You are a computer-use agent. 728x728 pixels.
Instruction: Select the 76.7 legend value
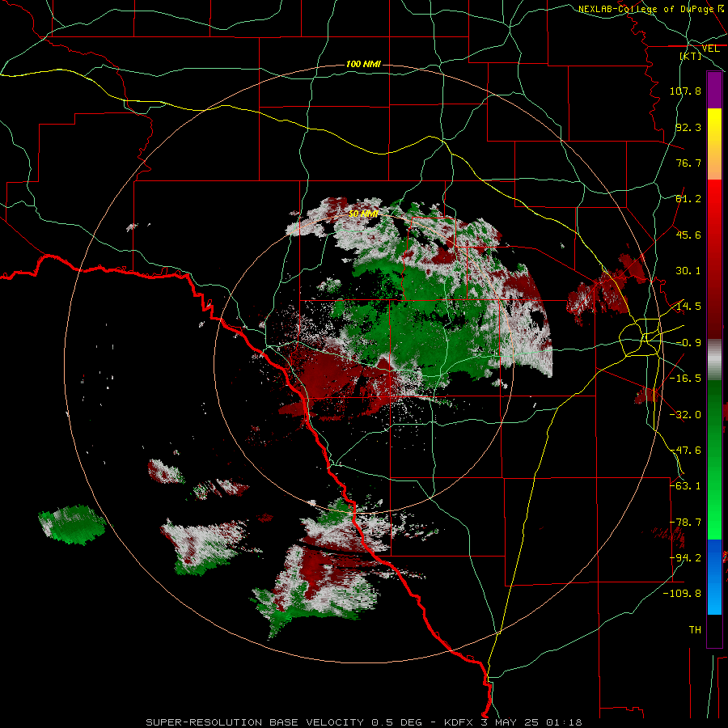pos(688,163)
